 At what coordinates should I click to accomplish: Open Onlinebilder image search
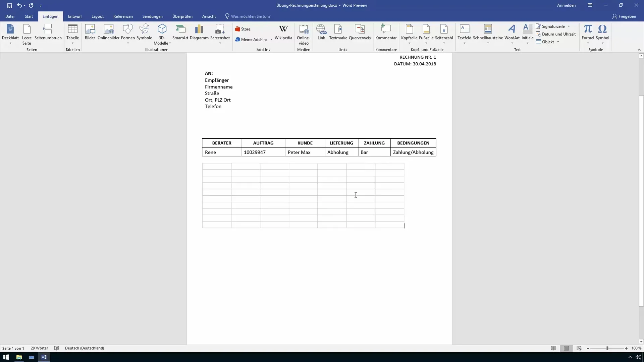(x=109, y=33)
